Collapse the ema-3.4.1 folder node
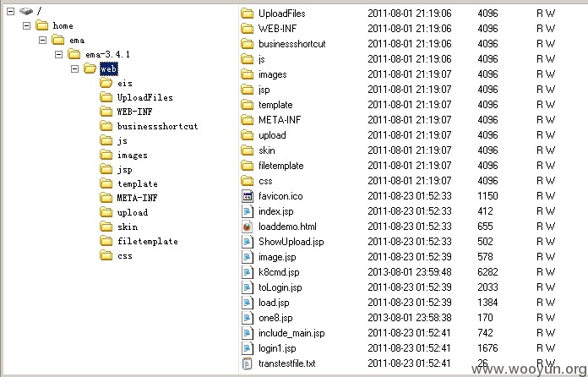Image resolution: width=588 pixels, height=377 pixels. (59, 55)
